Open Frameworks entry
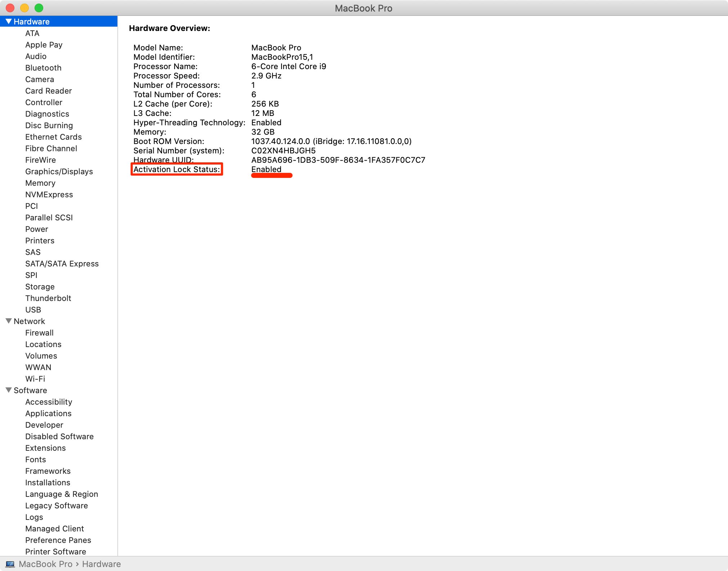This screenshot has height=571, width=728. coord(48,471)
